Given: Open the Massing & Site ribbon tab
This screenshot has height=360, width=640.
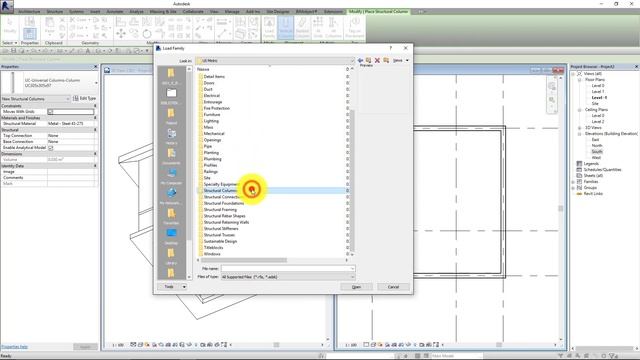Looking at the screenshot, I should [x=163, y=12].
